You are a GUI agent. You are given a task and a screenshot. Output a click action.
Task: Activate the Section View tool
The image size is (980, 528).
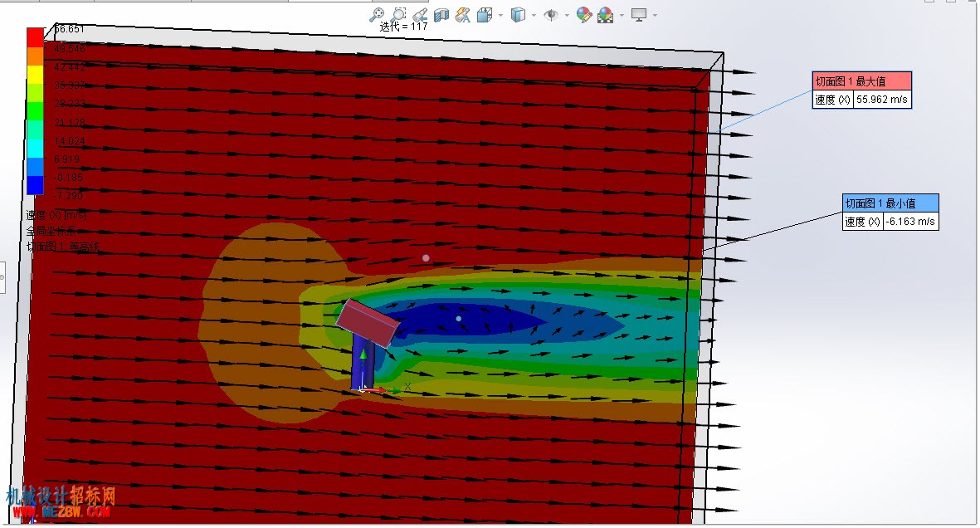[441, 14]
